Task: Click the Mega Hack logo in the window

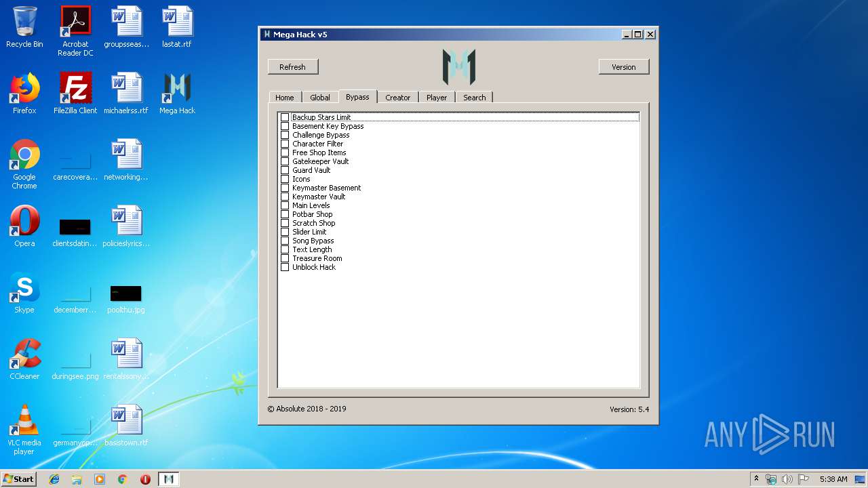Action: pyautogui.click(x=458, y=66)
